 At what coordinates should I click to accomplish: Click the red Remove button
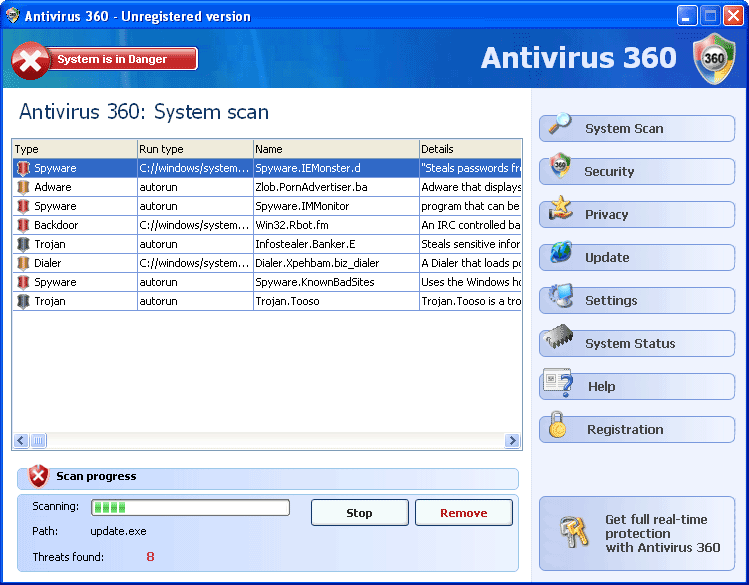(464, 513)
